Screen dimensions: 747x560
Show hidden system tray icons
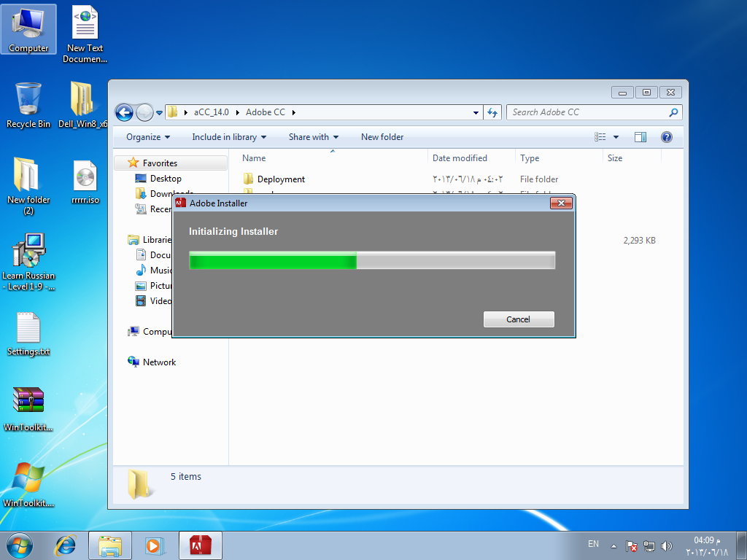(614, 546)
